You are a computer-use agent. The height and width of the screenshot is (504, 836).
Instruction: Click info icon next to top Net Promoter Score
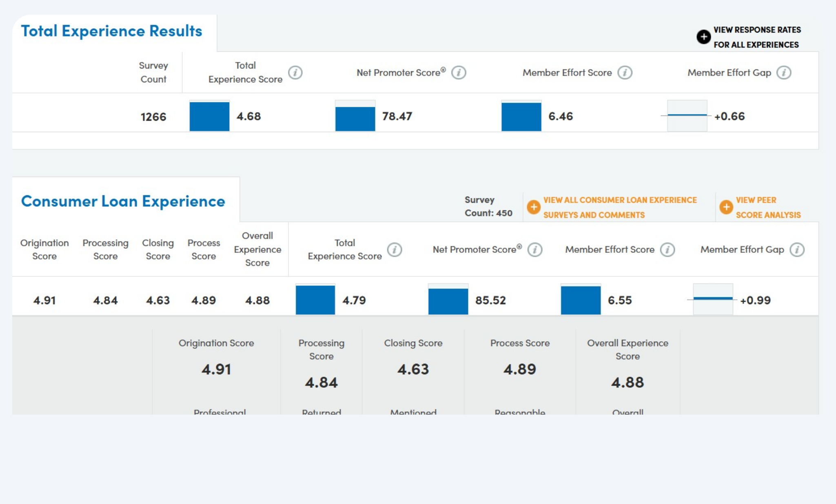click(459, 73)
